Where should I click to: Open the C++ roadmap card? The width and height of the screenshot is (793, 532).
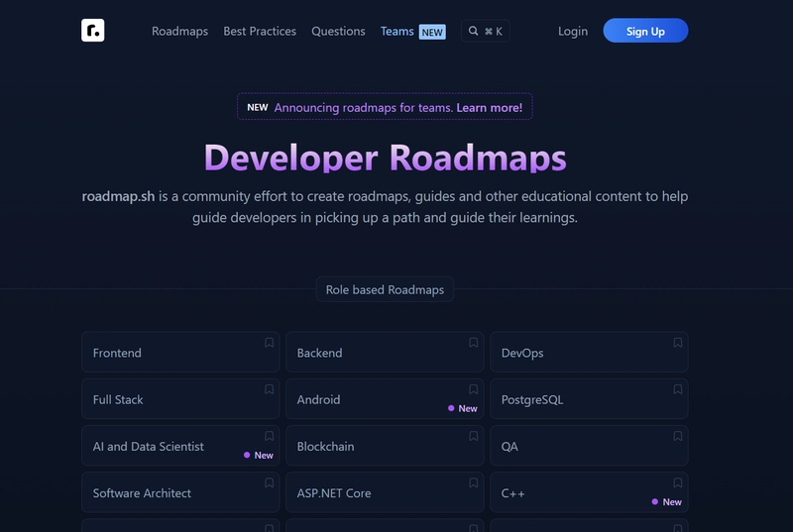(x=589, y=492)
